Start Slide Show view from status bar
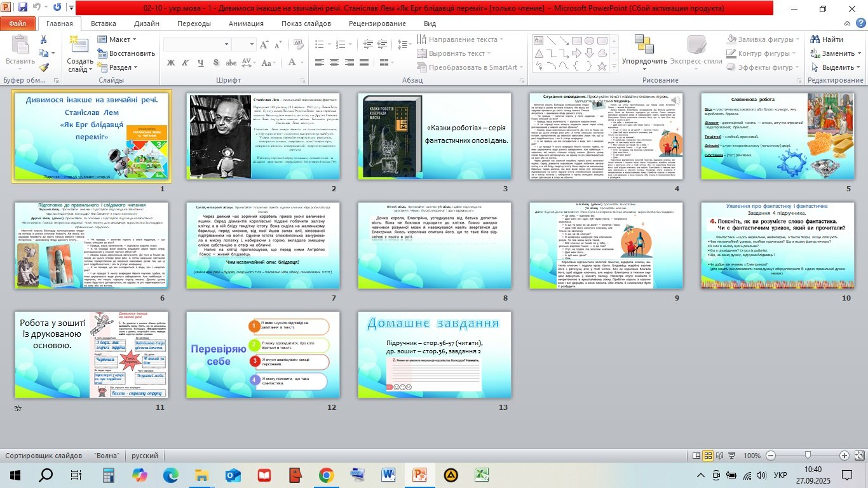The image size is (868, 488). tap(733, 456)
